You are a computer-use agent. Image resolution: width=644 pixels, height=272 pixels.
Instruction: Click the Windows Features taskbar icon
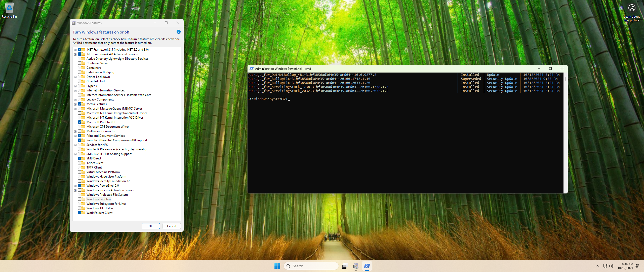tap(356, 266)
